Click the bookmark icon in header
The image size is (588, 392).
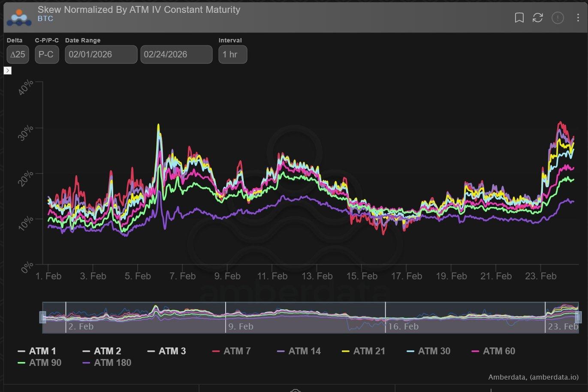pos(519,18)
